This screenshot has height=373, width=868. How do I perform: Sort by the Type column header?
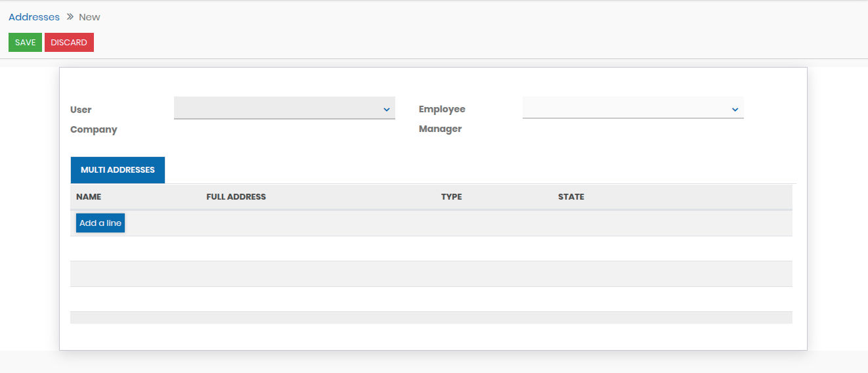451,197
